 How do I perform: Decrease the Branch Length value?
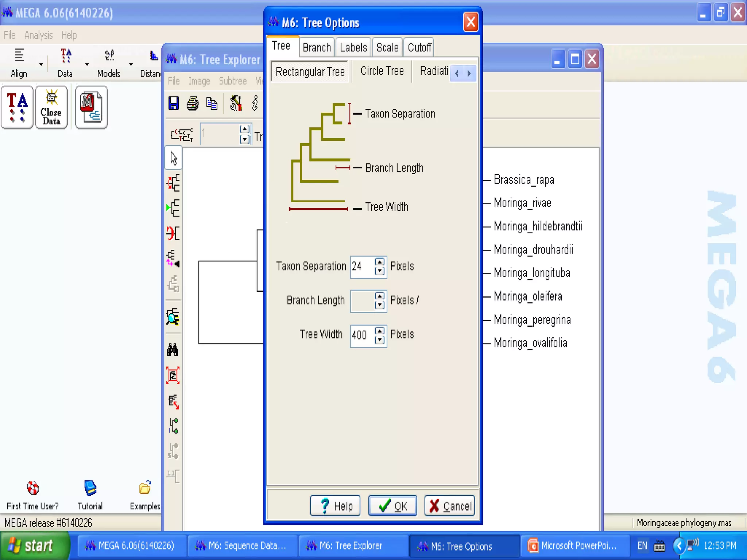click(x=380, y=305)
